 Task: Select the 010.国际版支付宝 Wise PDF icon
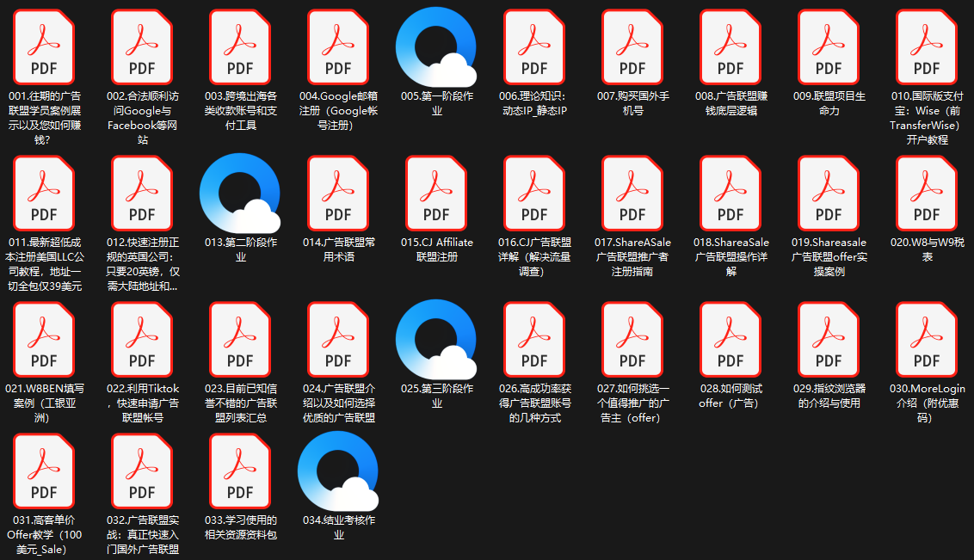click(927, 48)
